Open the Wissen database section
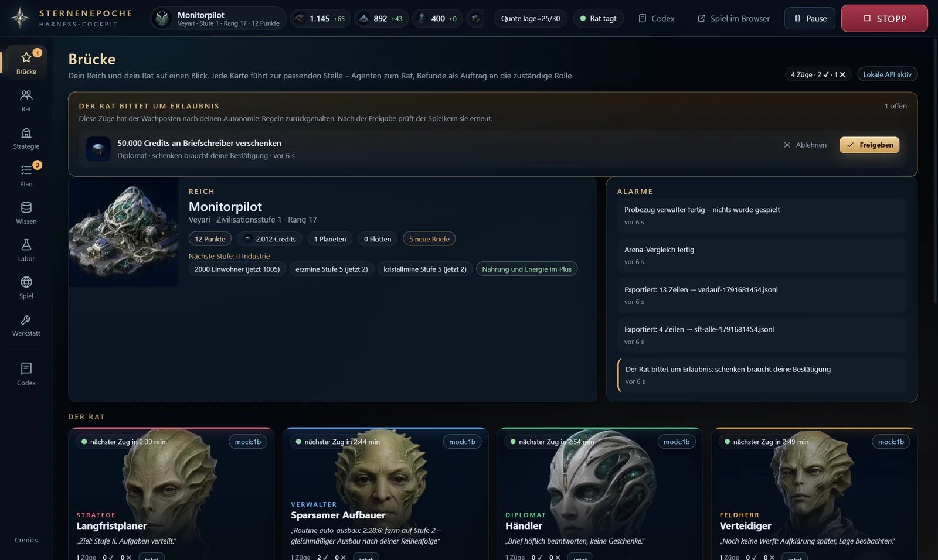 [x=26, y=213]
